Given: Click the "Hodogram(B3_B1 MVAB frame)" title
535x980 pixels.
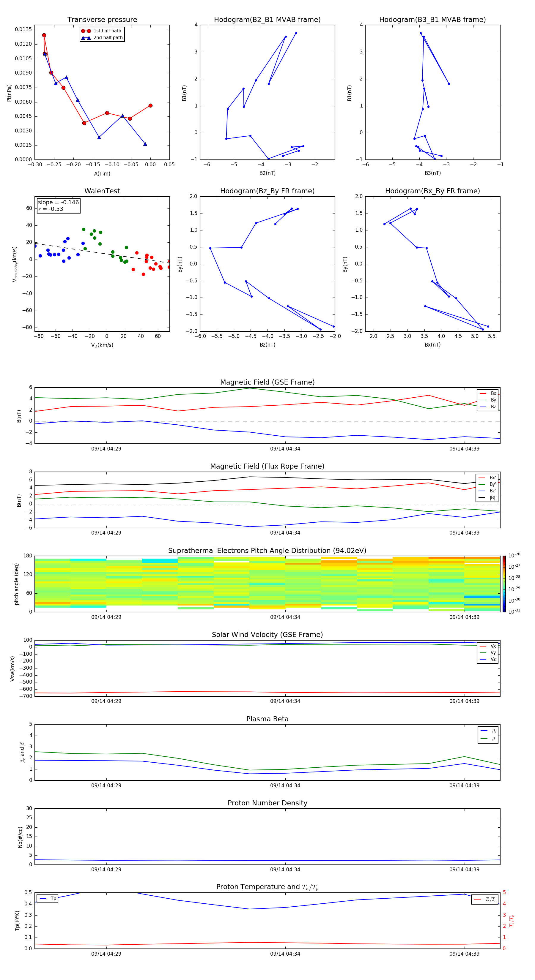Looking at the screenshot, I should (x=432, y=20).
